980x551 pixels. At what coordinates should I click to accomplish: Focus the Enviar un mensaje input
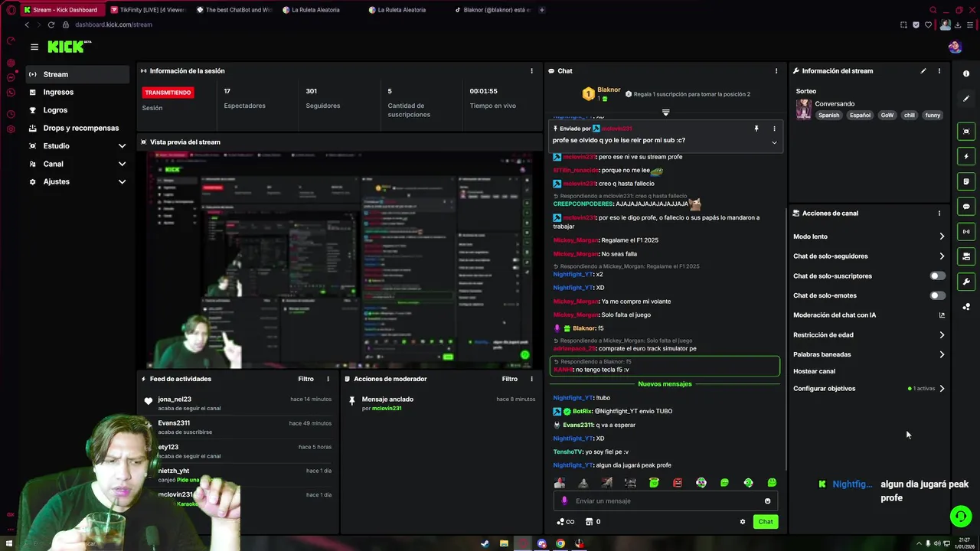click(x=665, y=501)
